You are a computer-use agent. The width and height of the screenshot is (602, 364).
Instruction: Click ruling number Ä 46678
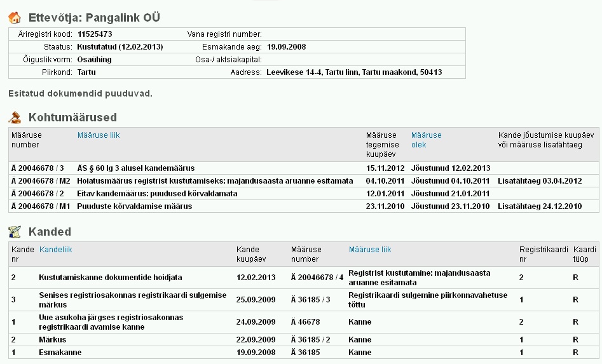point(305,322)
